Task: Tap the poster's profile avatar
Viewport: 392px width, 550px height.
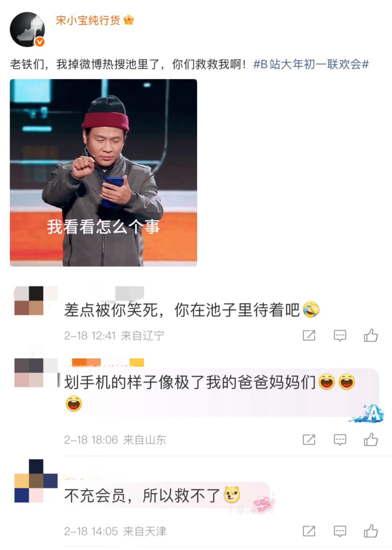Action: pos(27,29)
